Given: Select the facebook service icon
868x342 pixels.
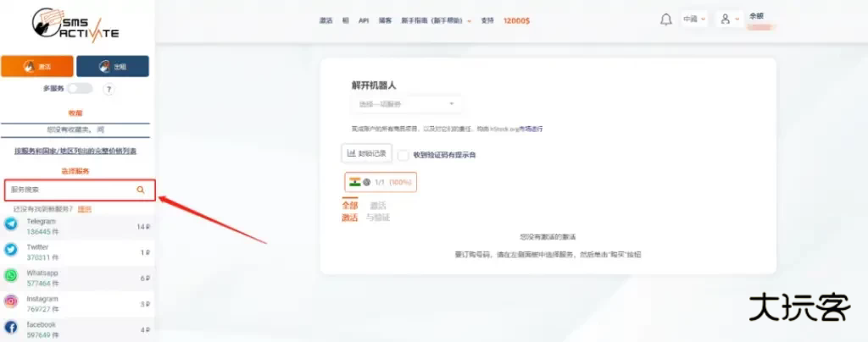Looking at the screenshot, I should coord(11,327).
